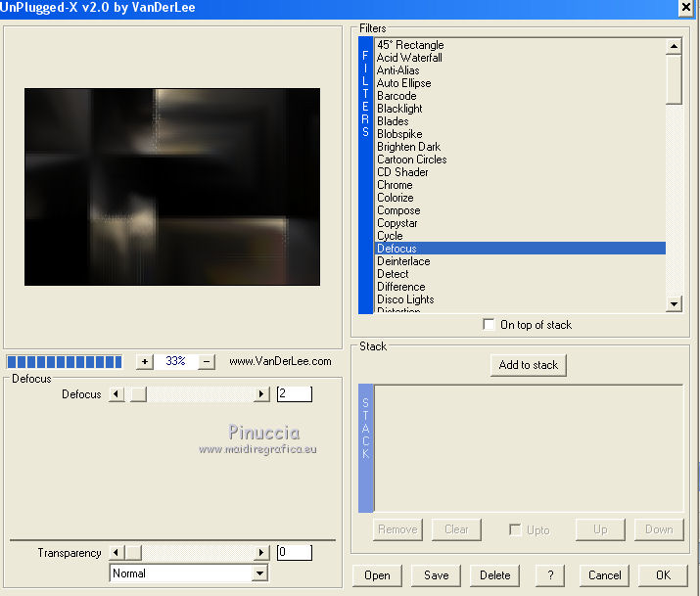The image size is (700, 596).
Task: Click Transparency slider left arrow
Action: click(x=117, y=553)
